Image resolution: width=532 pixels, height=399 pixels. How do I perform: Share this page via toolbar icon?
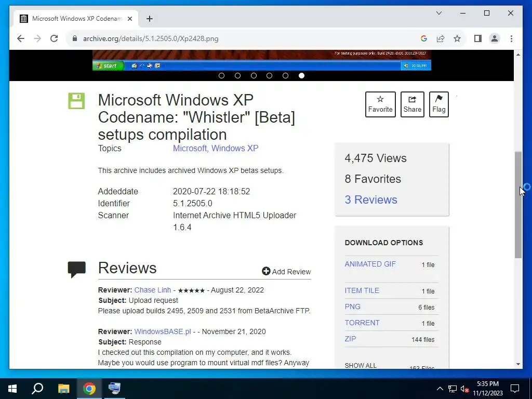[x=441, y=38]
